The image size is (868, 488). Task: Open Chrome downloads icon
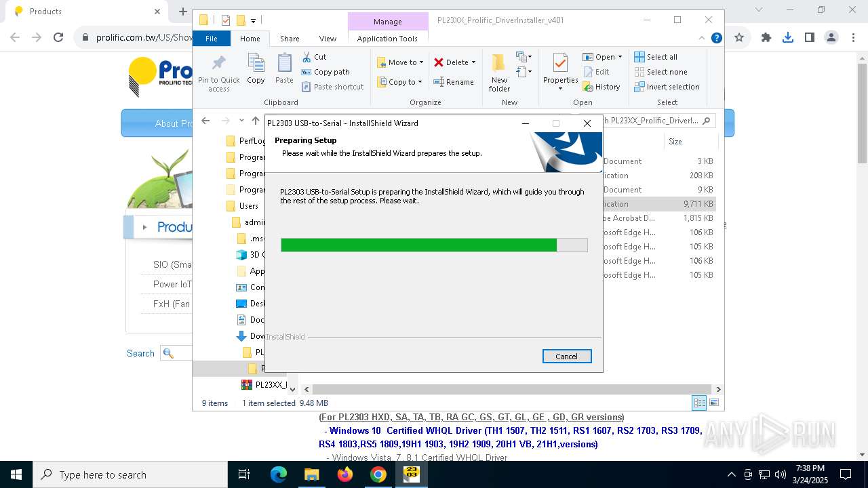pyautogui.click(x=788, y=38)
